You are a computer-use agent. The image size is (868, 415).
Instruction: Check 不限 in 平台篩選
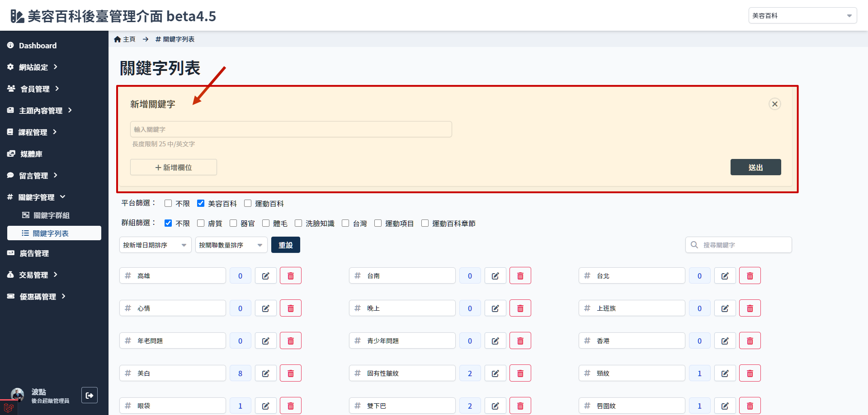coord(168,203)
